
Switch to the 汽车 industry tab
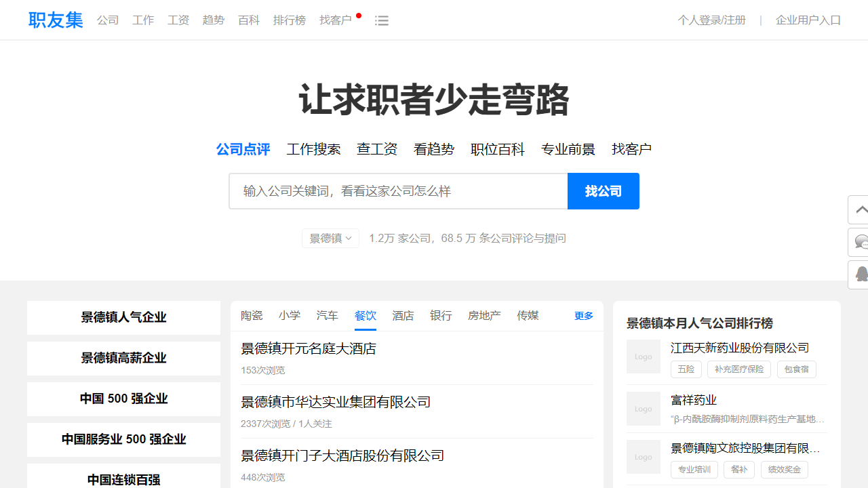pos(328,316)
